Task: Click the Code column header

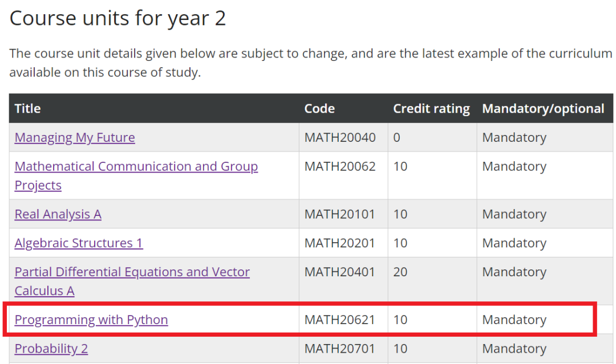Action: coord(319,108)
